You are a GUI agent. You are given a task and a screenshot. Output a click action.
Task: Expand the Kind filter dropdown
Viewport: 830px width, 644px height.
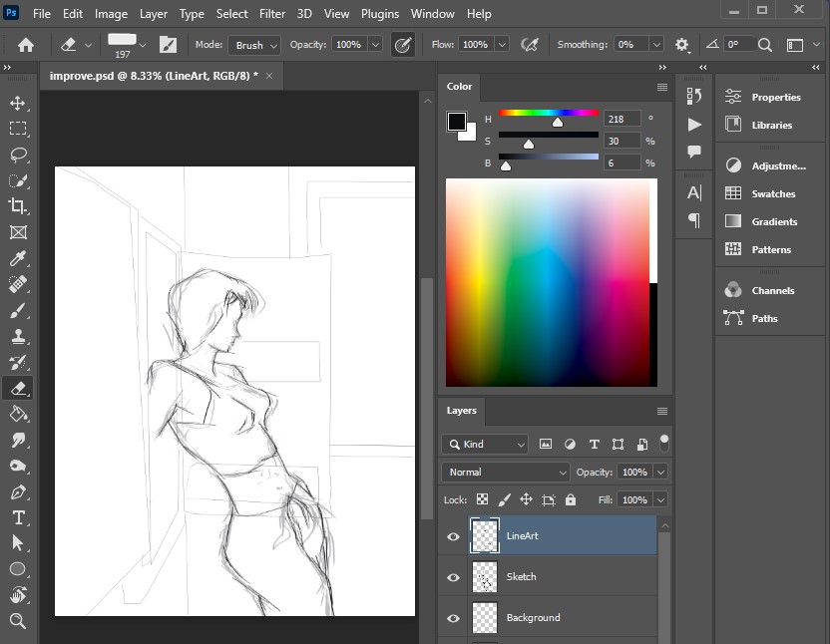485,445
